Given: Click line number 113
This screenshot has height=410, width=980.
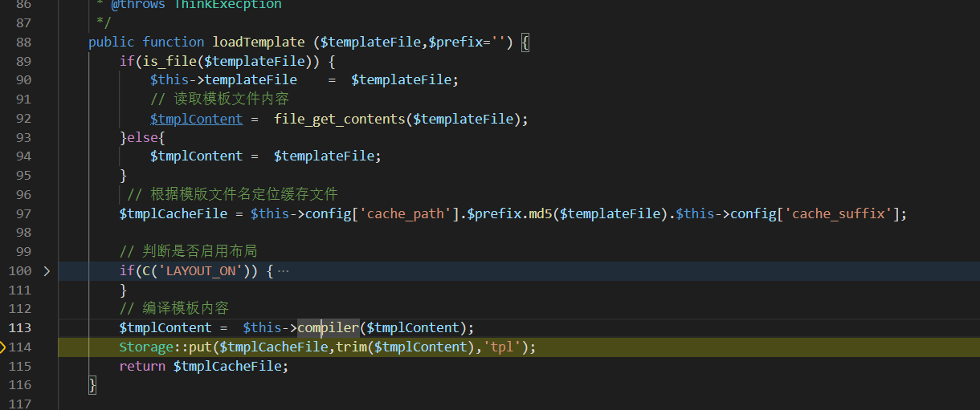Looking at the screenshot, I should pos(20,327).
